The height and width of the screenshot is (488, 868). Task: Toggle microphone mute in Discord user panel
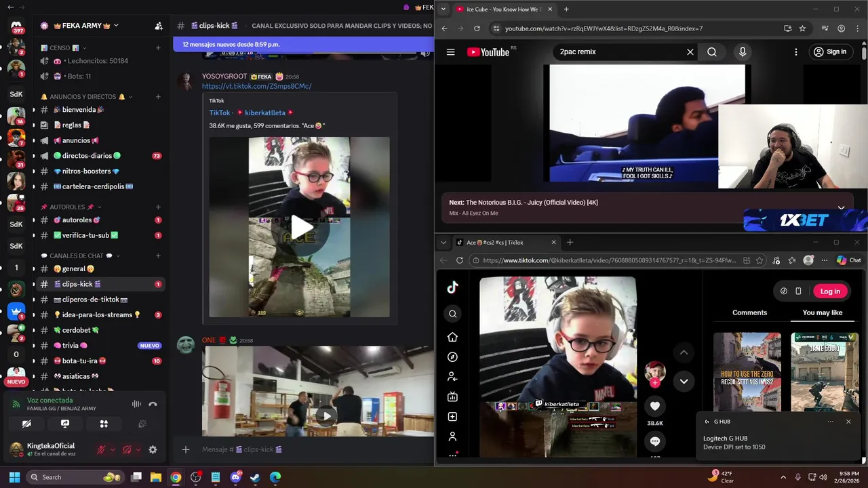pyautogui.click(x=101, y=449)
